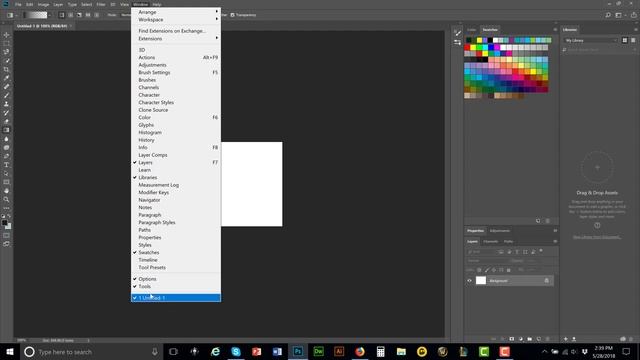
Task: Select the Eraser tool
Action: [6, 121]
